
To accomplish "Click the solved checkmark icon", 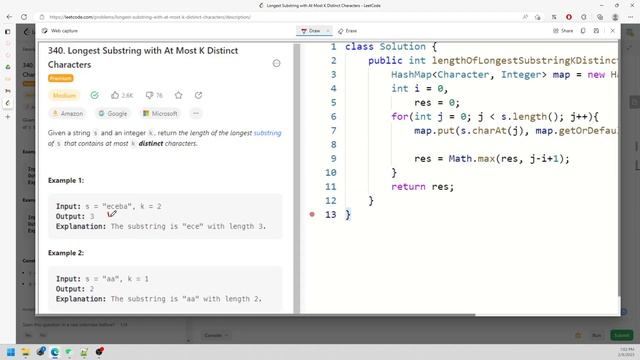I will 94,95.
